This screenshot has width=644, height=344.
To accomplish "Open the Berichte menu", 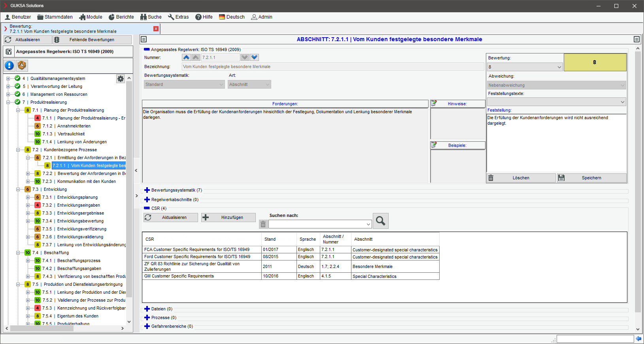I will click(121, 17).
